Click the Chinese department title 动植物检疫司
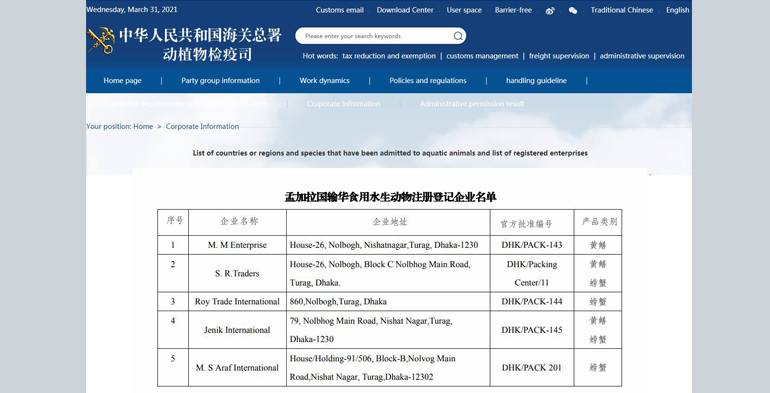 pos(207,54)
